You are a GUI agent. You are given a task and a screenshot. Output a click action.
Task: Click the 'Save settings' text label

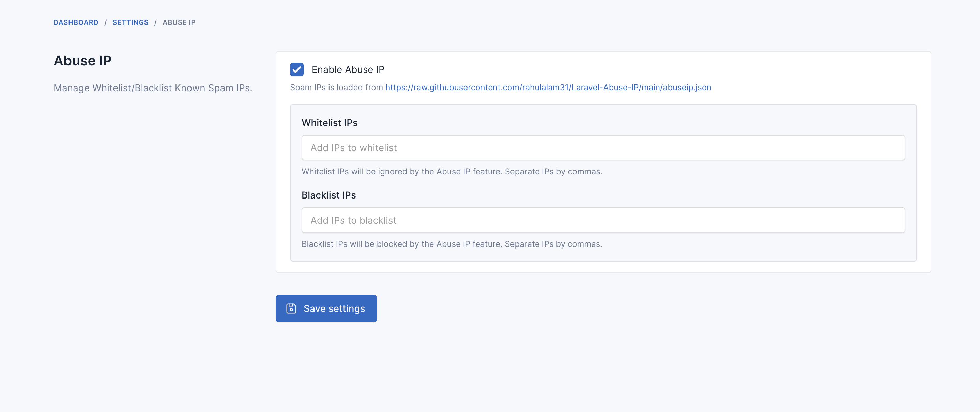tap(334, 308)
